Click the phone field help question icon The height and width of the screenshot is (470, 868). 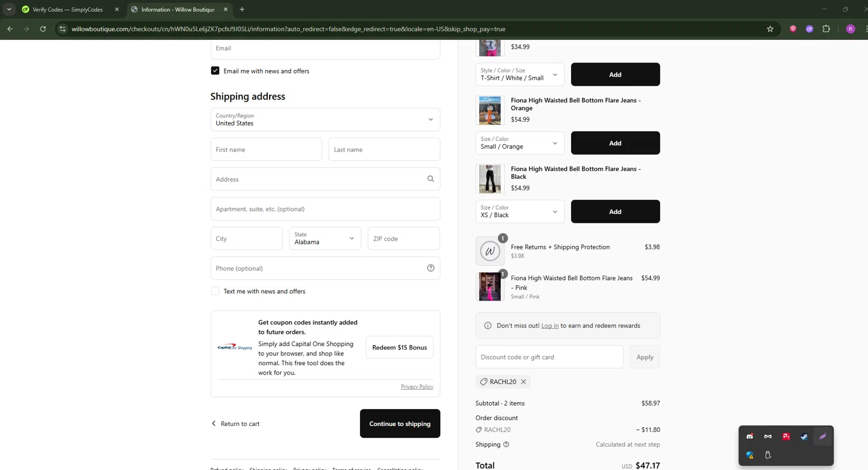[431, 268]
